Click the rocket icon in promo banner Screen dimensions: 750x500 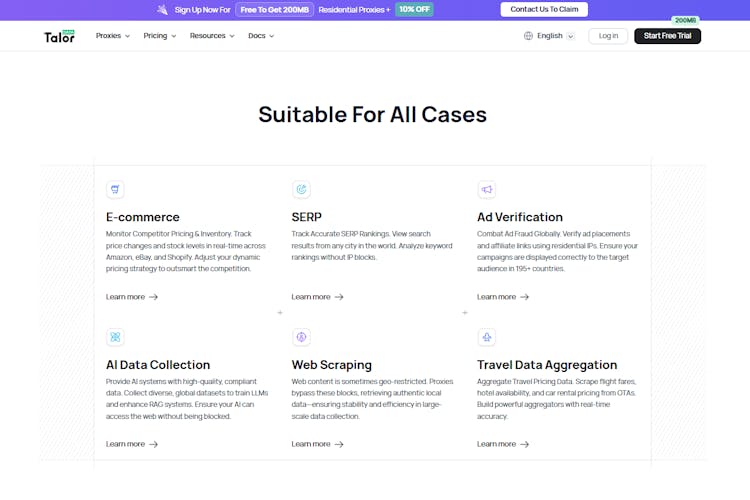pos(162,9)
